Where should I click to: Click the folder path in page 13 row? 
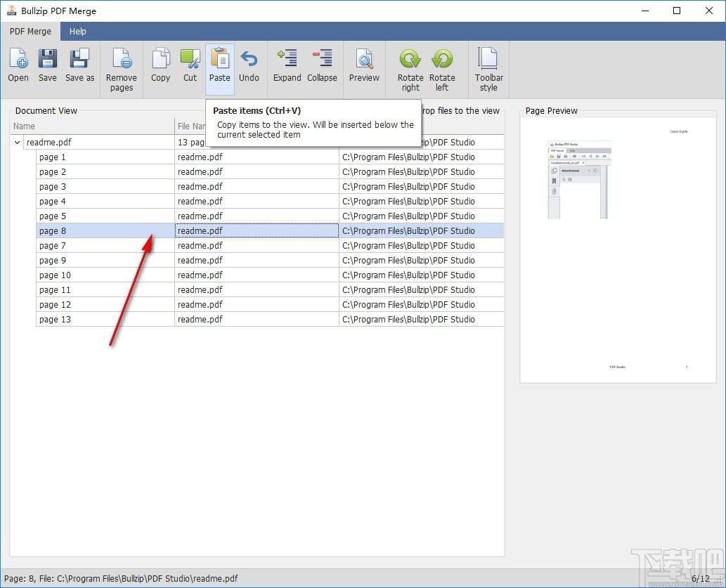click(x=408, y=320)
